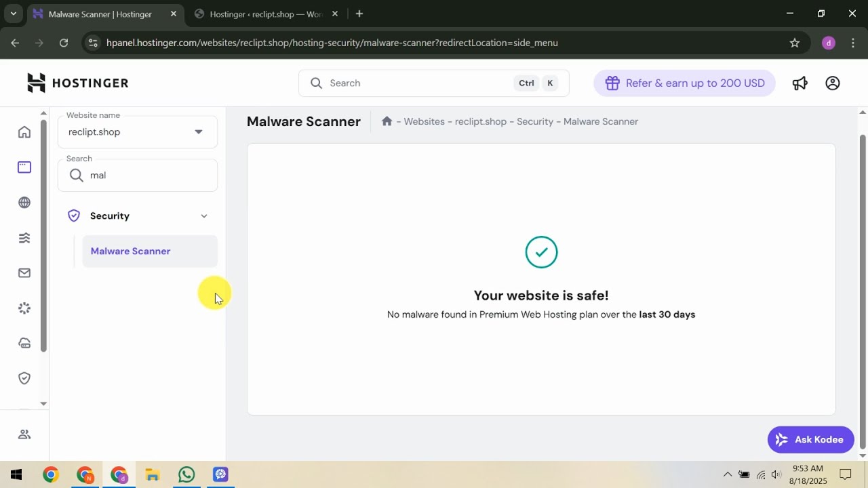
Task: Open the VPS cloud icon in sidebar
Action: click(24, 344)
